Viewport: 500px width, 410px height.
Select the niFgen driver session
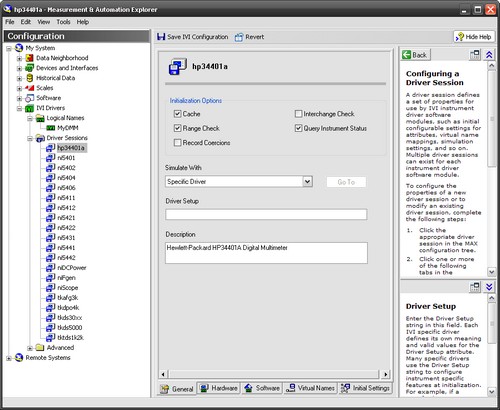point(66,278)
